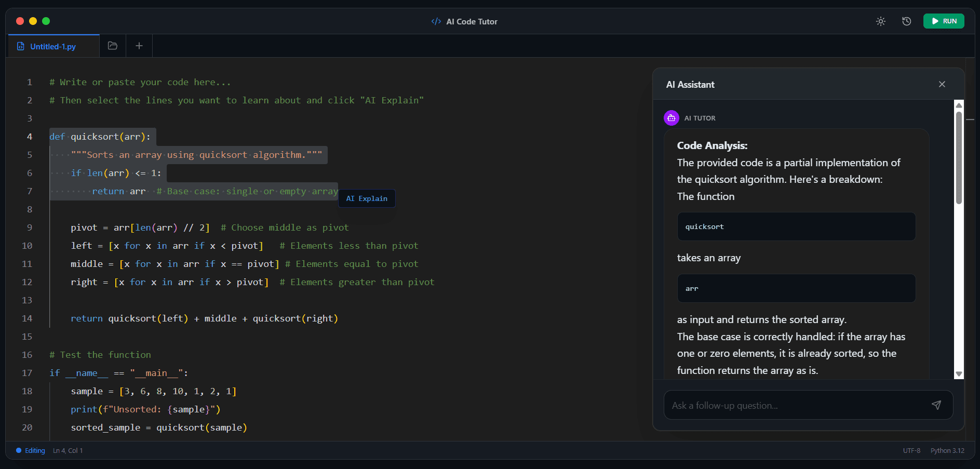
Task: Click the AI Explain button near the selection
Action: pyautogui.click(x=367, y=198)
